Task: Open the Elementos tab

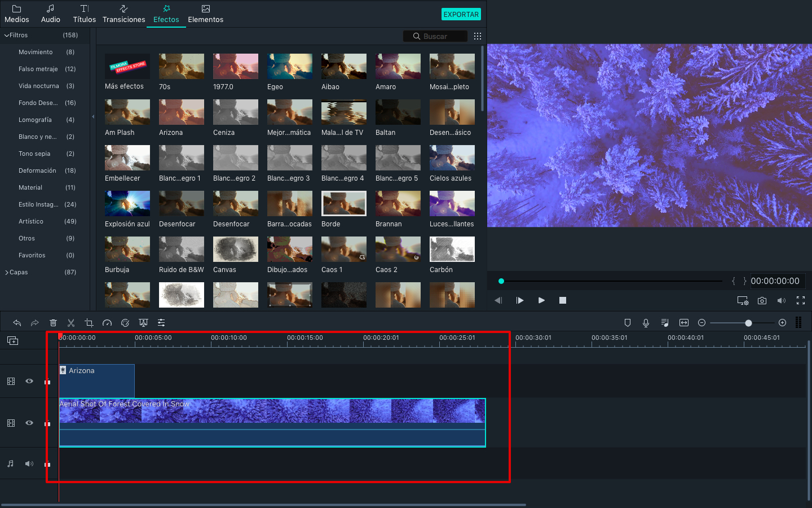Action: pyautogui.click(x=206, y=14)
